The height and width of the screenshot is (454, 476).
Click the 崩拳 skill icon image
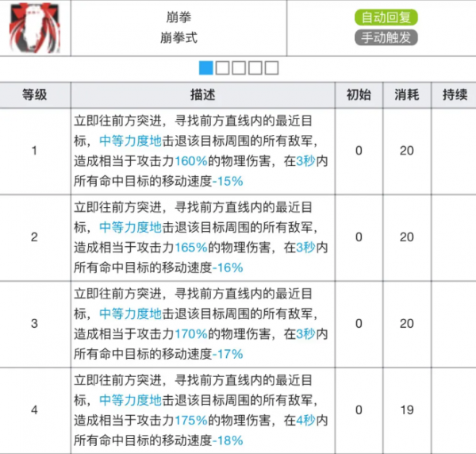click(x=35, y=28)
